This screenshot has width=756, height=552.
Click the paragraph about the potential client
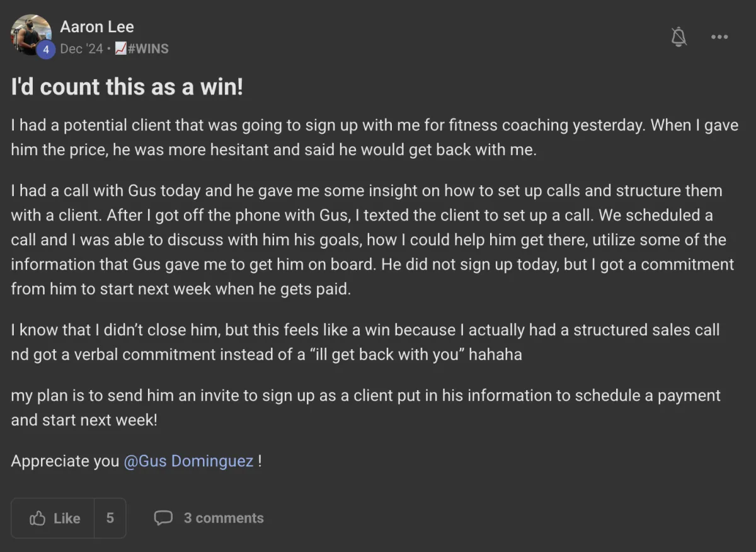coord(375,137)
